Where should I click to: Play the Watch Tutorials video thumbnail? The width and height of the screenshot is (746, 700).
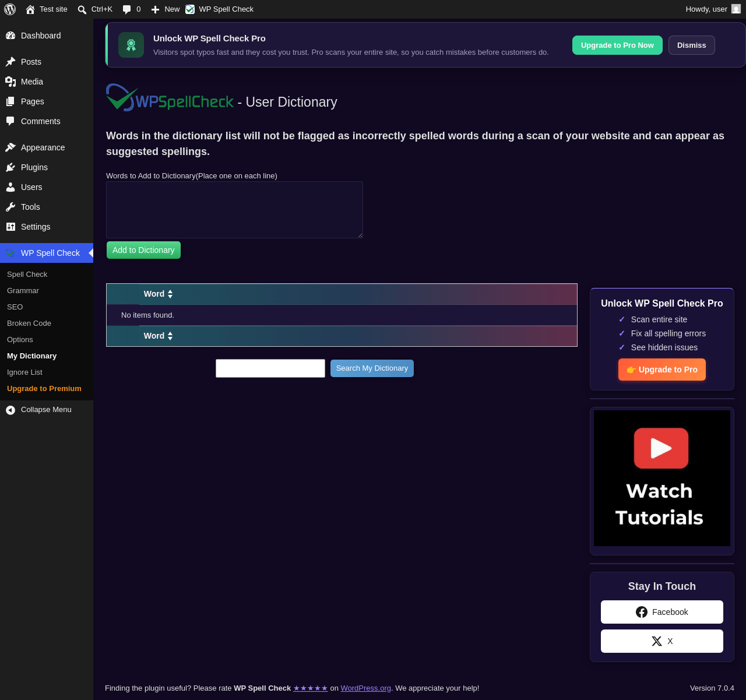(x=662, y=478)
